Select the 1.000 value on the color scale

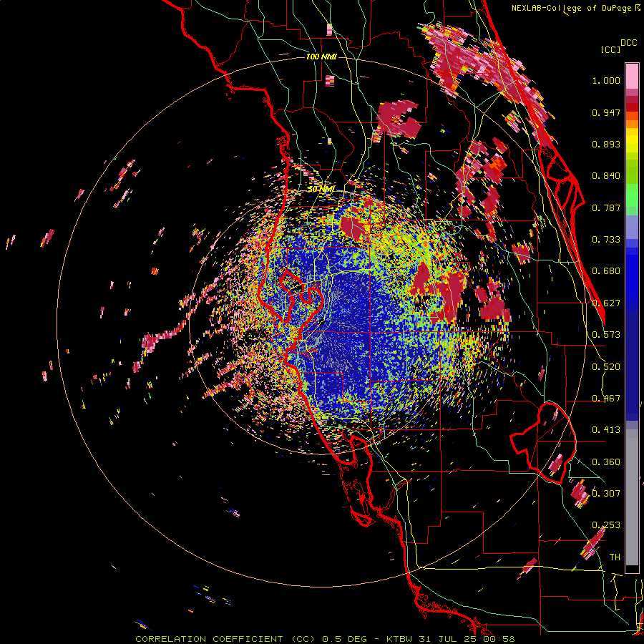[606, 80]
